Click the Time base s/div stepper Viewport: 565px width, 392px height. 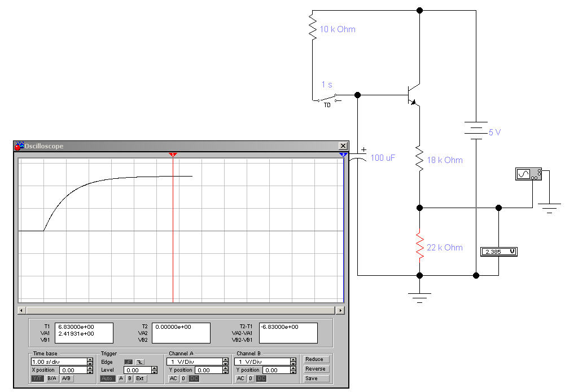coord(90,362)
